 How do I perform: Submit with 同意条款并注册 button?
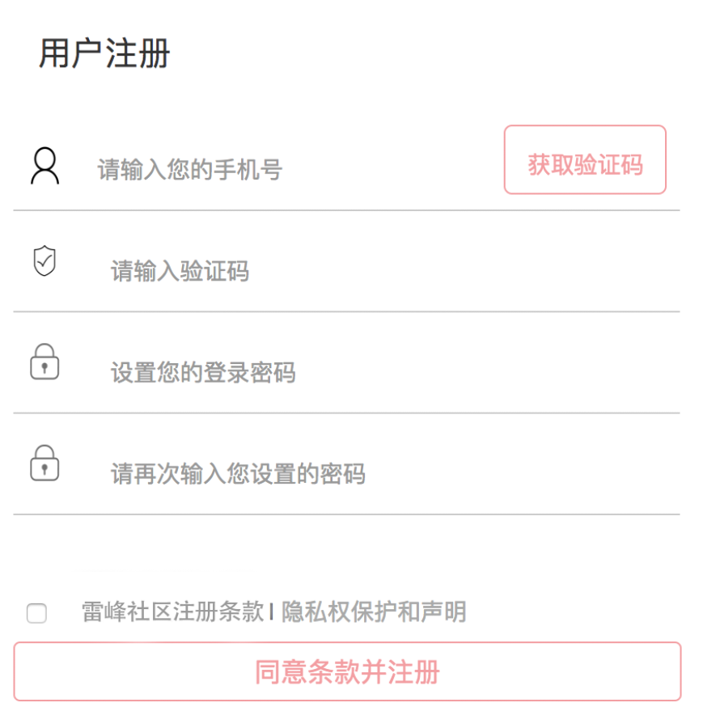coord(347,671)
